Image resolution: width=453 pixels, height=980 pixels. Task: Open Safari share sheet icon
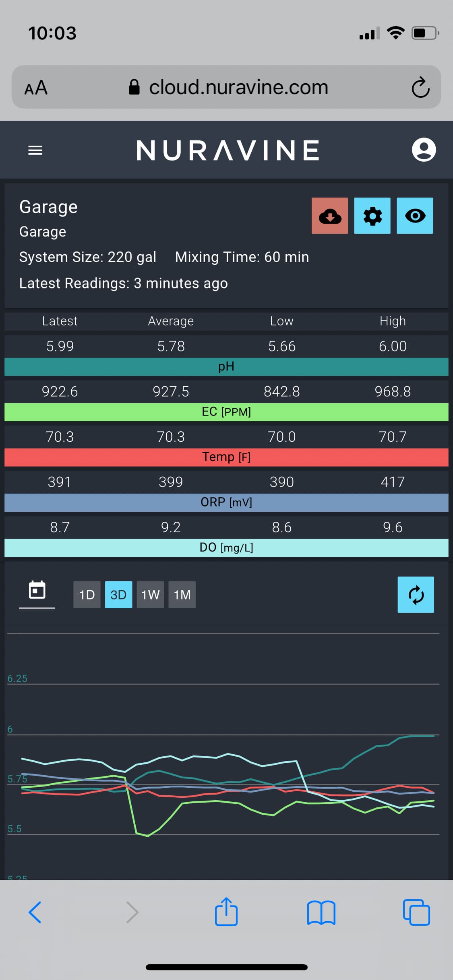[226, 912]
